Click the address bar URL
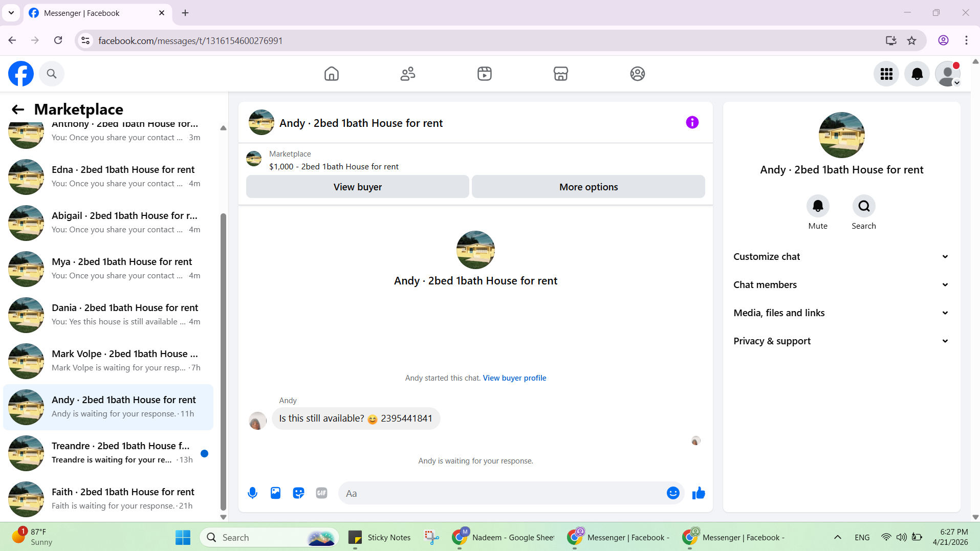This screenshot has height=551, width=980. click(x=190, y=41)
